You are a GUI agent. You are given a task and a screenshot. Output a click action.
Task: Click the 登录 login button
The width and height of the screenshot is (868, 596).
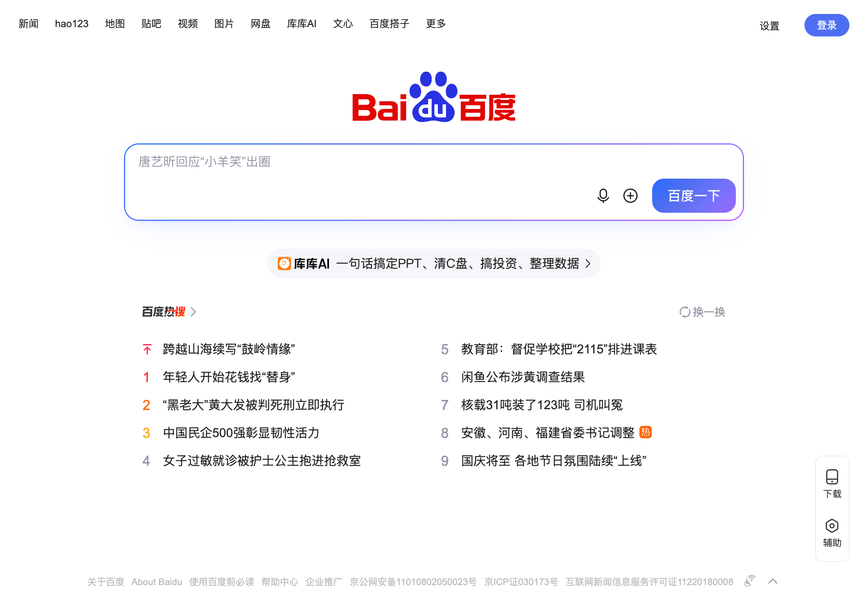[827, 25]
